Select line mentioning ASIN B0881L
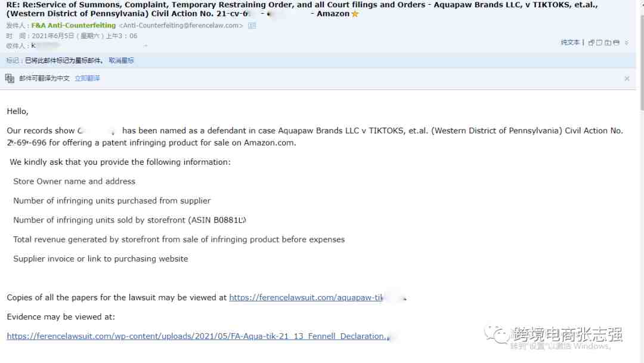This screenshot has width=644, height=363. pos(129,220)
